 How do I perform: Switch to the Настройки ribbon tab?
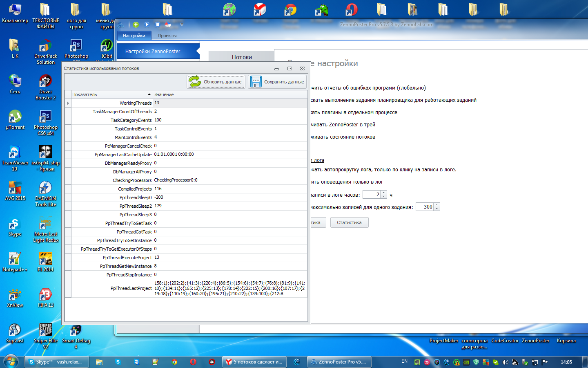(x=134, y=36)
